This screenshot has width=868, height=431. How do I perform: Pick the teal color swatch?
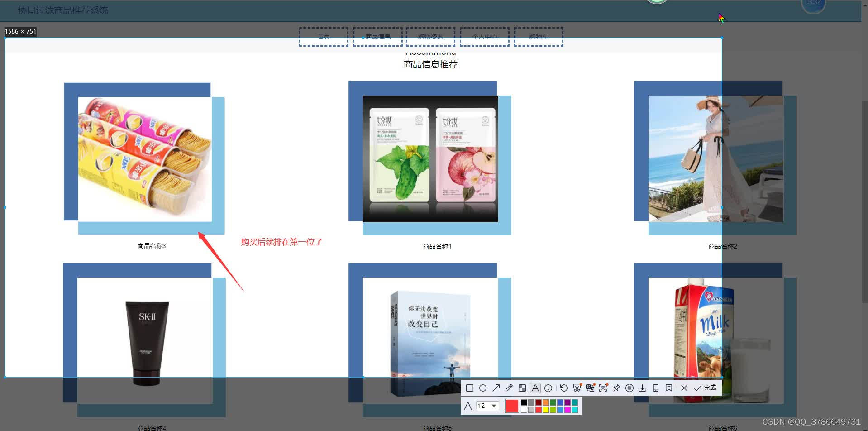click(575, 402)
